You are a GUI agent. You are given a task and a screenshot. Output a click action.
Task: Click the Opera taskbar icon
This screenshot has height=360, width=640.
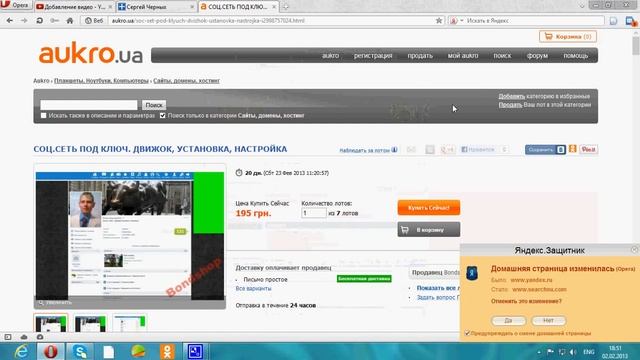click(51, 351)
